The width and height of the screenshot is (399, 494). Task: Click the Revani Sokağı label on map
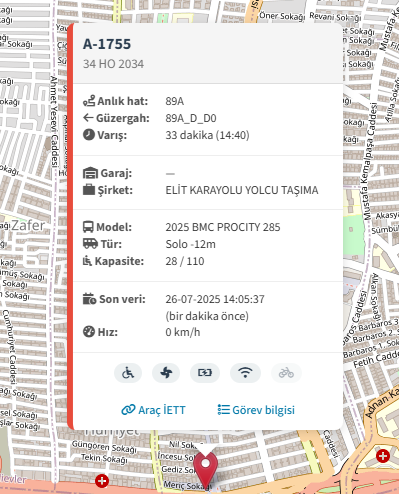[335, 17]
